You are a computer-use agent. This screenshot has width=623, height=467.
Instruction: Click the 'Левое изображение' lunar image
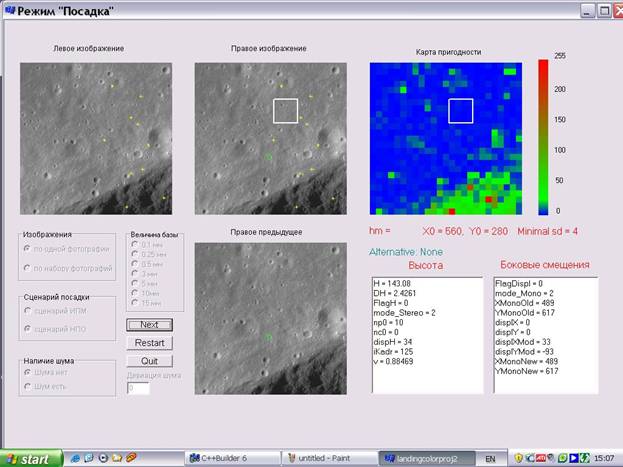coord(94,138)
